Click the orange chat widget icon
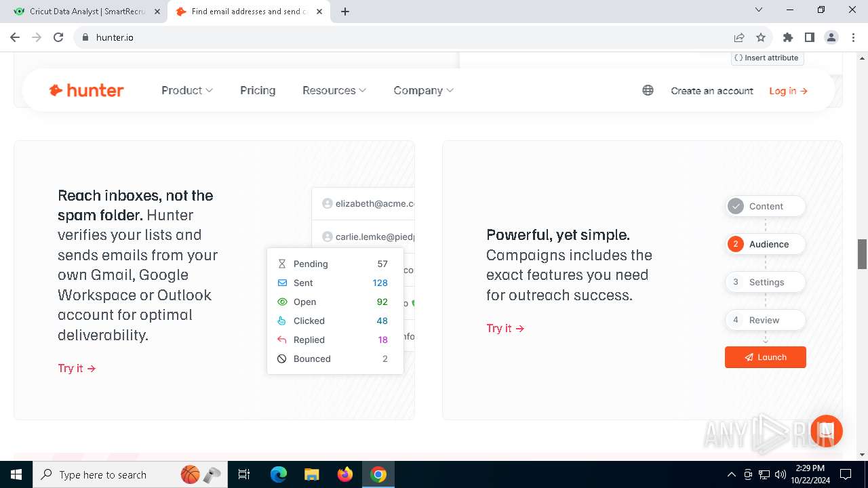Screen dimensions: 868x488 tap(826, 431)
